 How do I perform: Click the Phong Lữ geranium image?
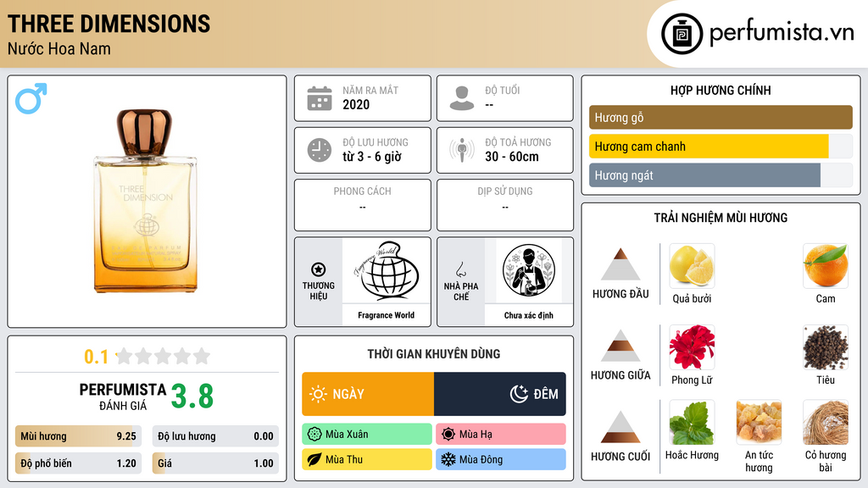(x=692, y=347)
